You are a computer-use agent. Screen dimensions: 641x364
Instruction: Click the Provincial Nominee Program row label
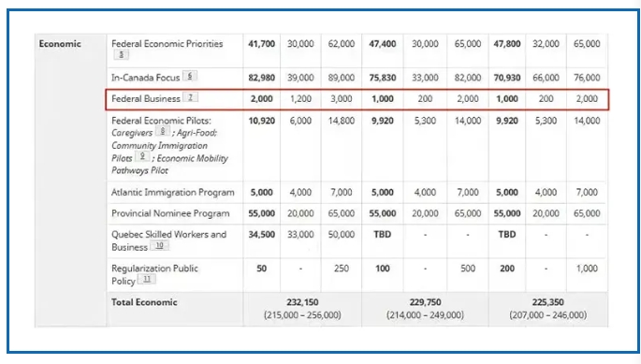click(x=170, y=213)
